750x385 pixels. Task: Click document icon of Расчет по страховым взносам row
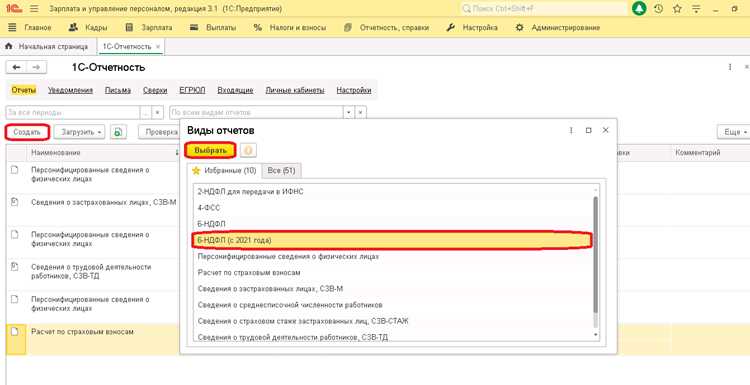click(14, 331)
